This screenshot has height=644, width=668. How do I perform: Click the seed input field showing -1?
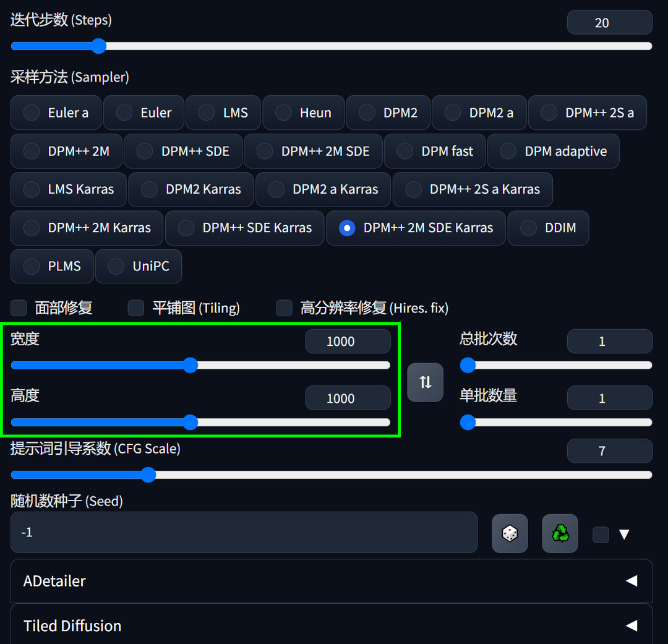pyautogui.click(x=243, y=533)
